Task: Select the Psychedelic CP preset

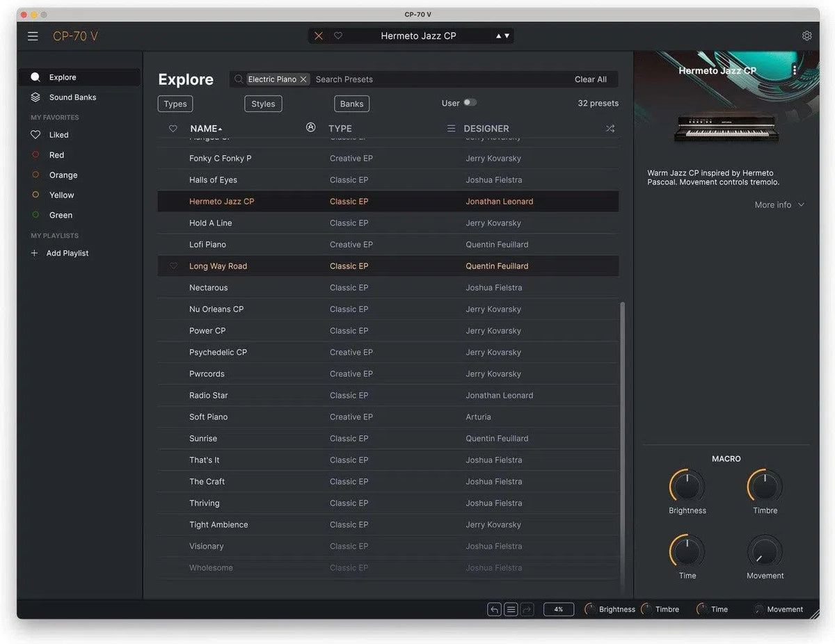Action: coord(218,353)
